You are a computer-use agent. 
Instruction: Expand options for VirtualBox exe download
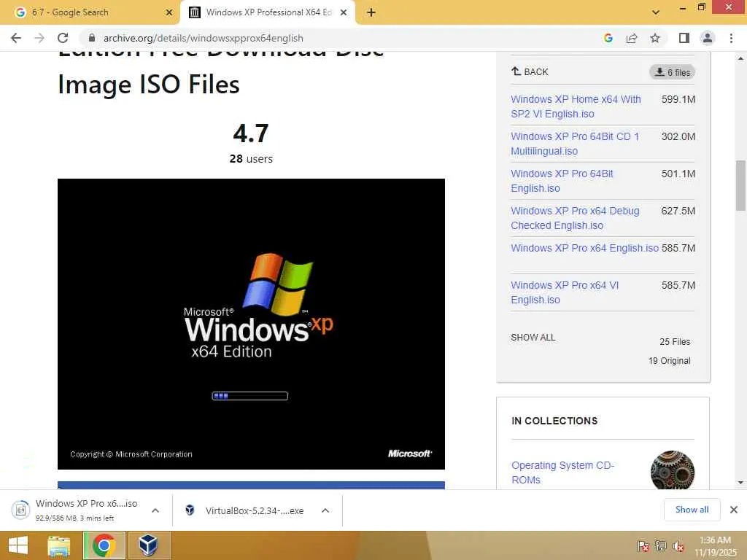[x=325, y=510]
